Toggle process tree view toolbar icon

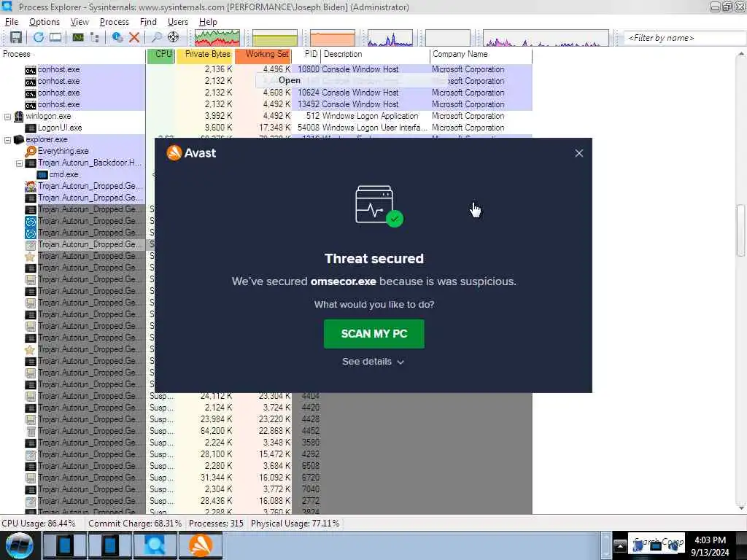coord(94,37)
